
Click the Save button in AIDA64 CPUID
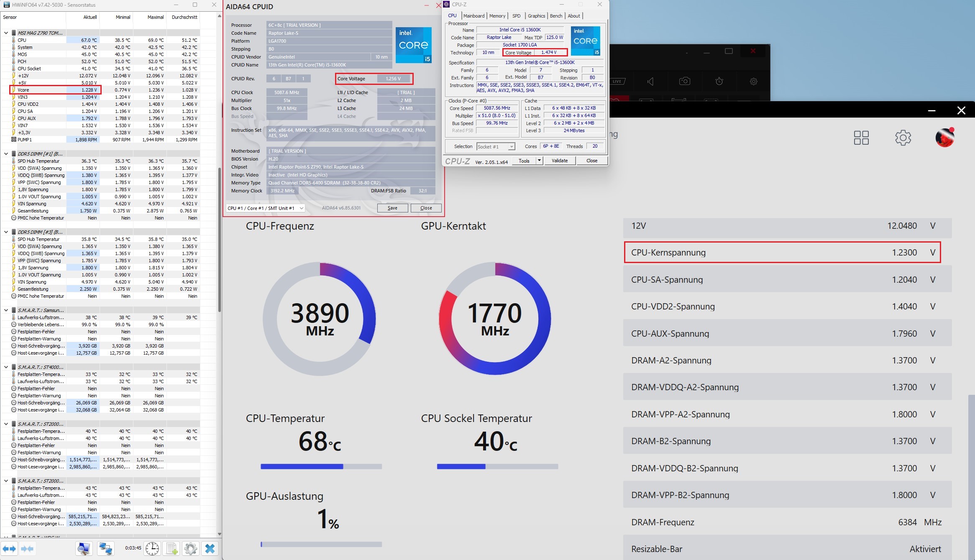[392, 208]
